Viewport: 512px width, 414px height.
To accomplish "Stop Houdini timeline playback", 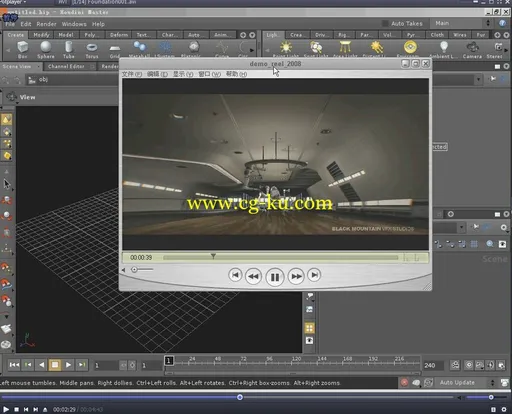I will click(55, 365).
